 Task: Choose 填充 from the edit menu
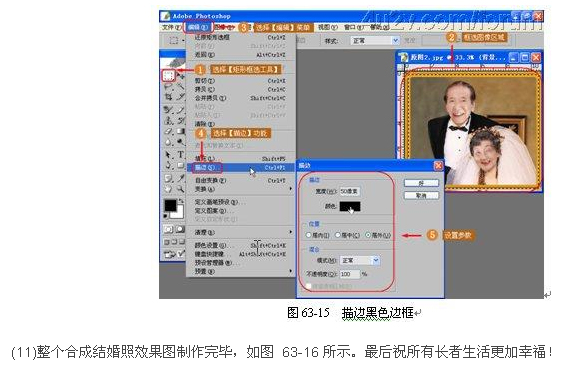[x=240, y=158]
